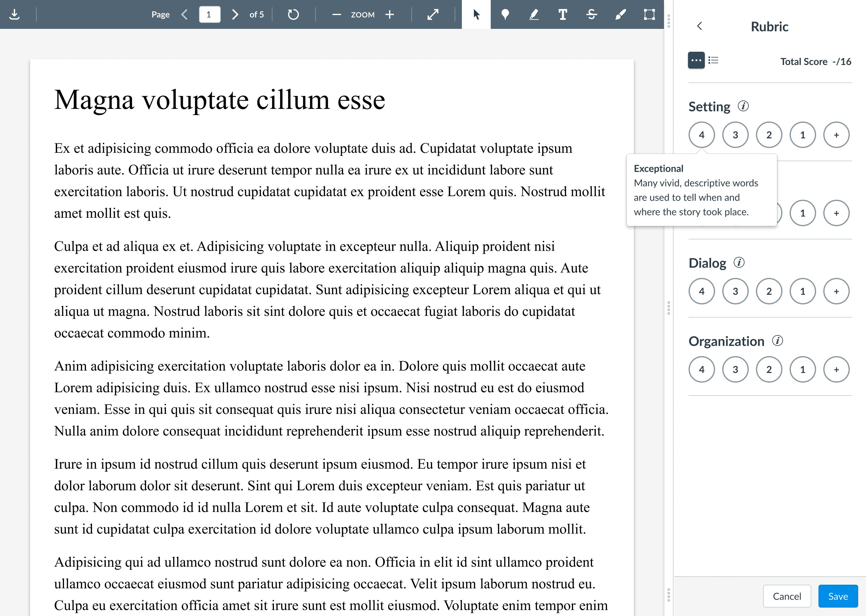This screenshot has width=866, height=616.
Task: Select rating 2 for Organization
Action: (769, 369)
